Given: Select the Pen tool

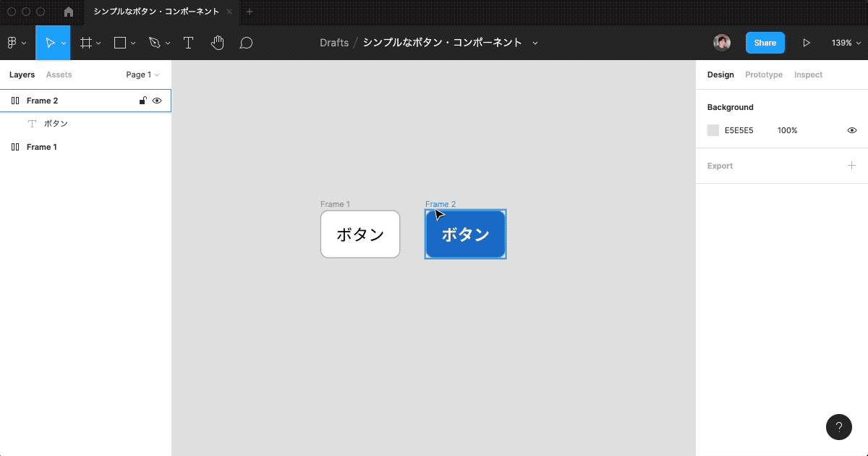Looking at the screenshot, I should point(154,43).
